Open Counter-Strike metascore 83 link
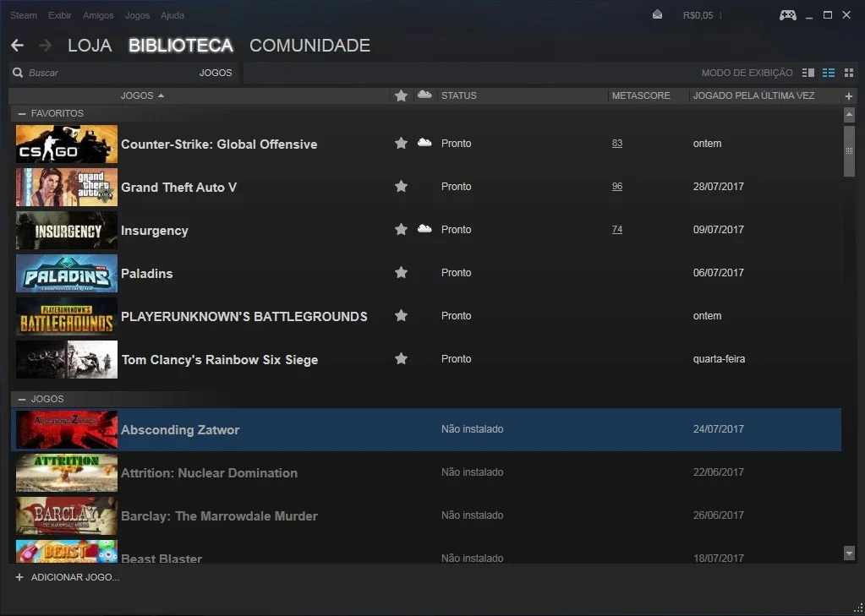Image resolution: width=865 pixels, height=616 pixels. [x=616, y=144]
